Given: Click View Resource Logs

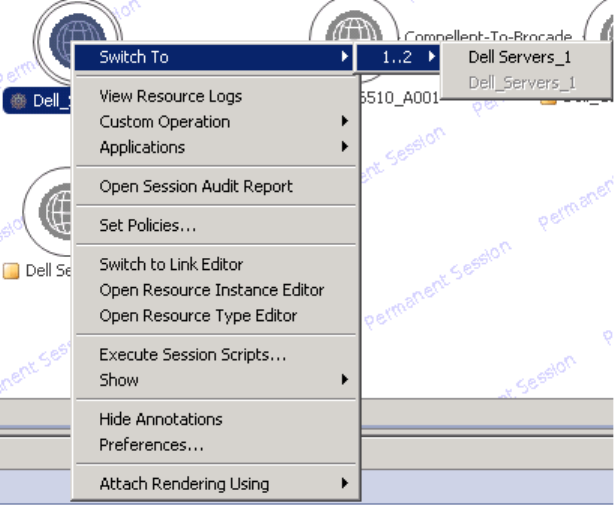Looking at the screenshot, I should (x=213, y=96).
